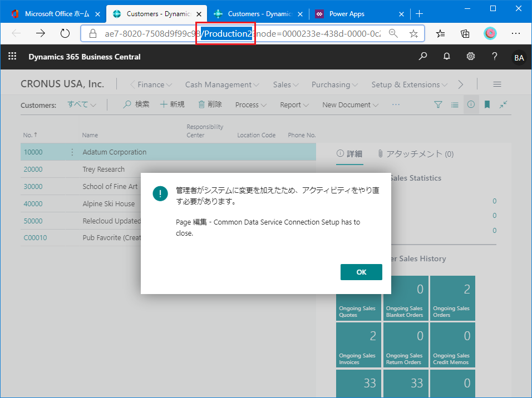The image size is (532, 398).
Task: Click the Location Code column header
Action: pyautogui.click(x=256, y=135)
